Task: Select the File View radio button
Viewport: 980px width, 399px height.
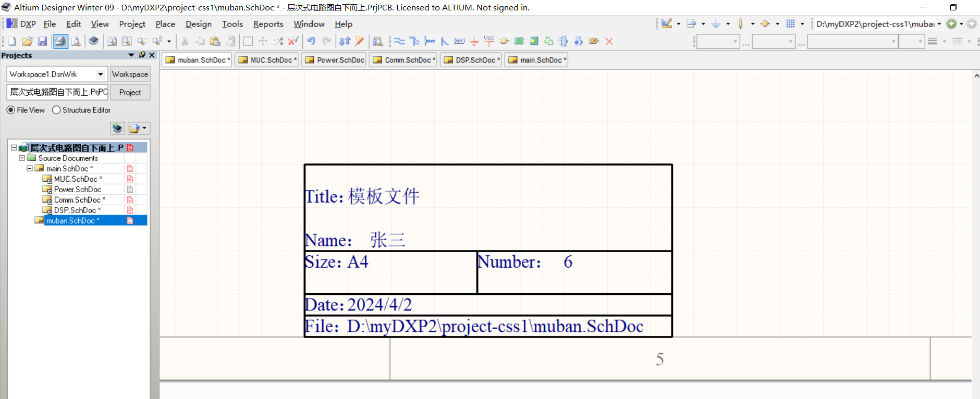Action: (x=10, y=110)
